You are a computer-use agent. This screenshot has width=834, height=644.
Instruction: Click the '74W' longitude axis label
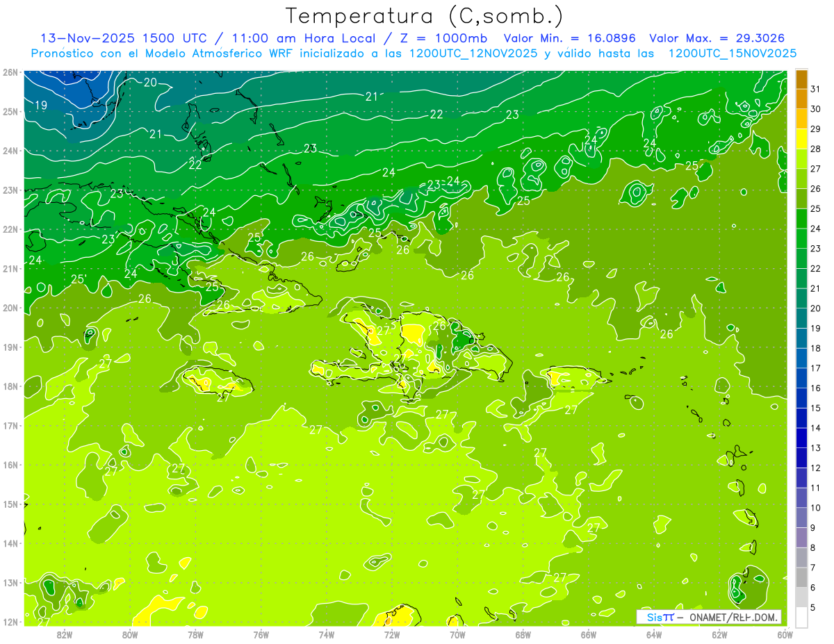pyautogui.click(x=327, y=634)
